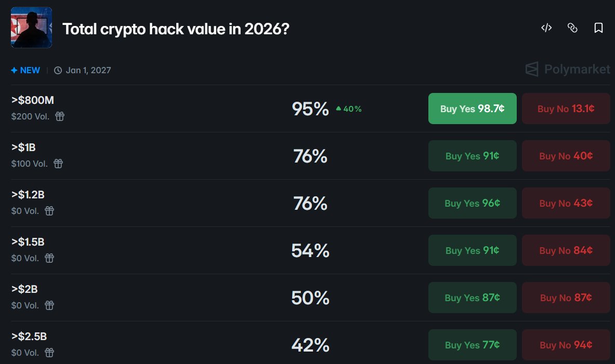615x364 pixels.
Task: Bookmark this market
Action: click(x=598, y=28)
